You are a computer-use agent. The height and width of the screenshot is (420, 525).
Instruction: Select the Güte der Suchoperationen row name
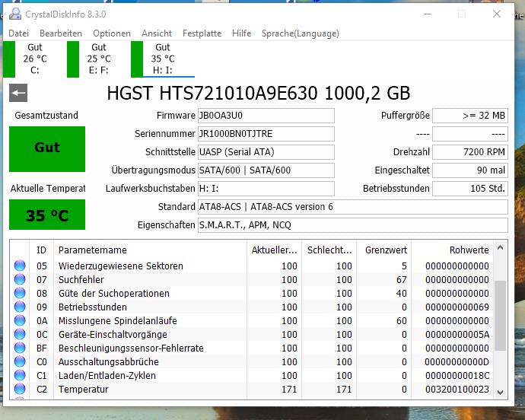pos(114,294)
